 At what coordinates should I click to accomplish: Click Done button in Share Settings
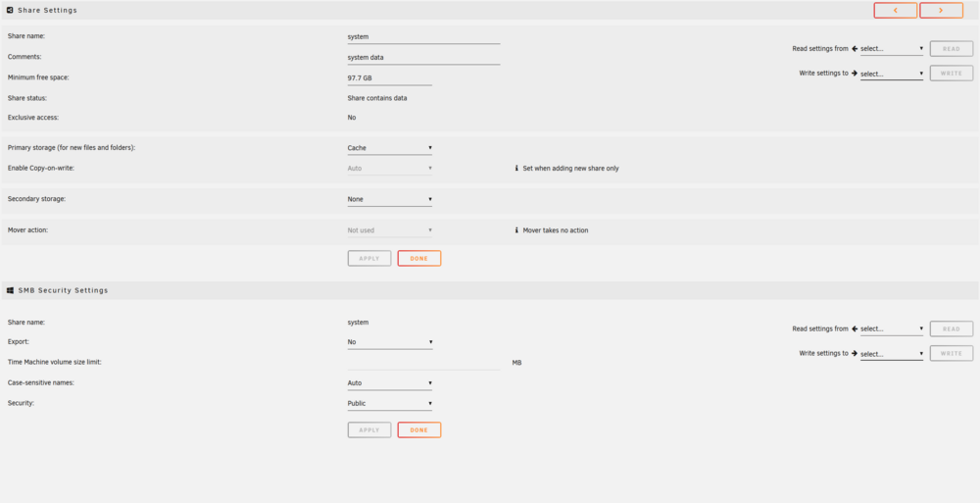point(419,259)
